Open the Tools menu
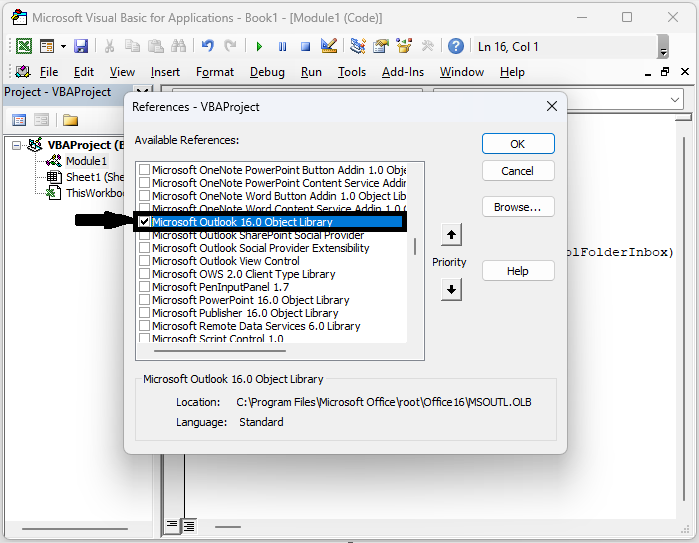 [x=352, y=72]
